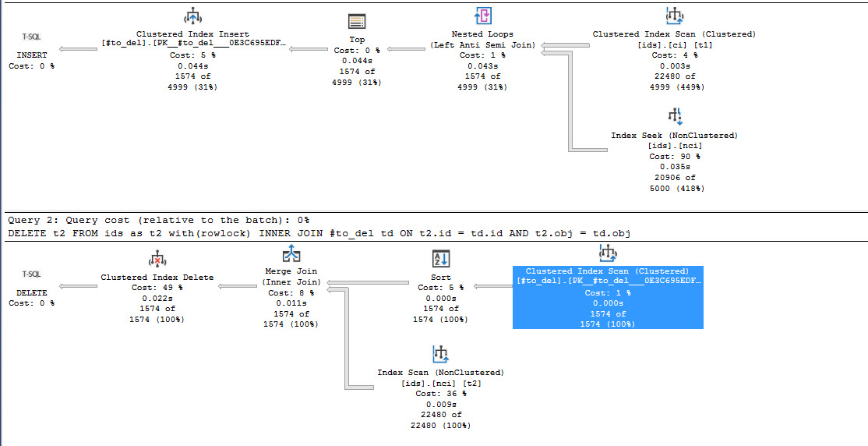The width and height of the screenshot is (868, 446).
Task: Click the Index Scan 'Cost: 36 %' text
Action: 441,393
